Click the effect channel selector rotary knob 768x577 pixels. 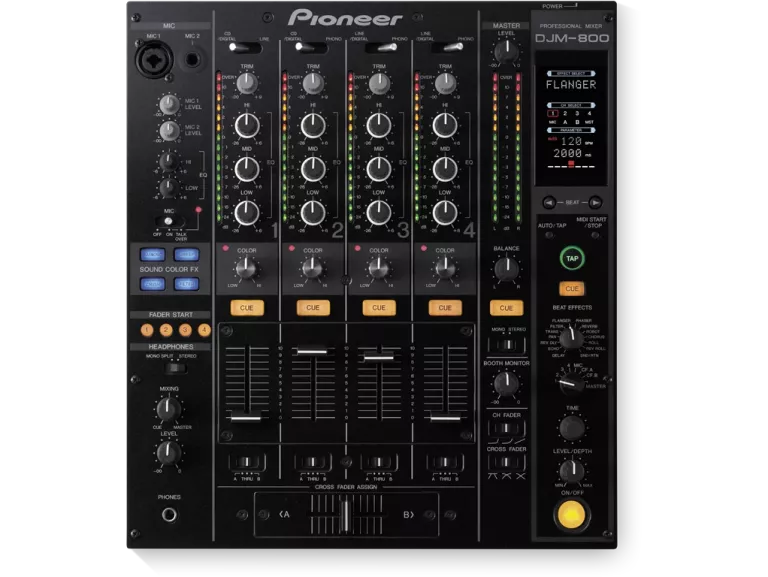[572, 382]
